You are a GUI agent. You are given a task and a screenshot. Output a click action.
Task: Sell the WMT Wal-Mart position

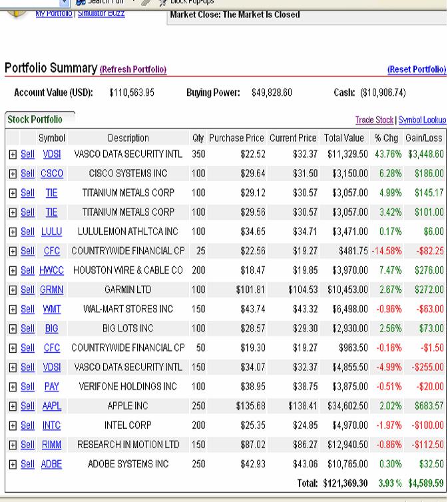coord(27,309)
